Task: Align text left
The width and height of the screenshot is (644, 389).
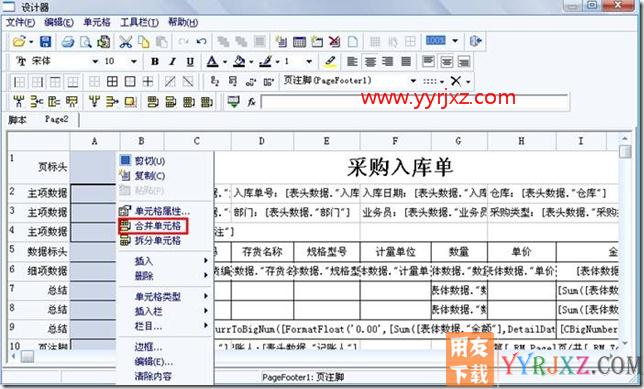Action: [x=352, y=62]
